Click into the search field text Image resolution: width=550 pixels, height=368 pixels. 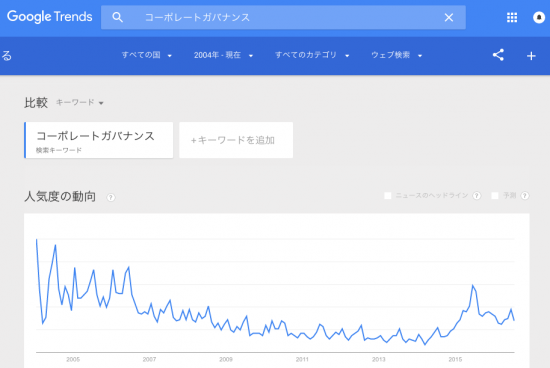point(197,17)
